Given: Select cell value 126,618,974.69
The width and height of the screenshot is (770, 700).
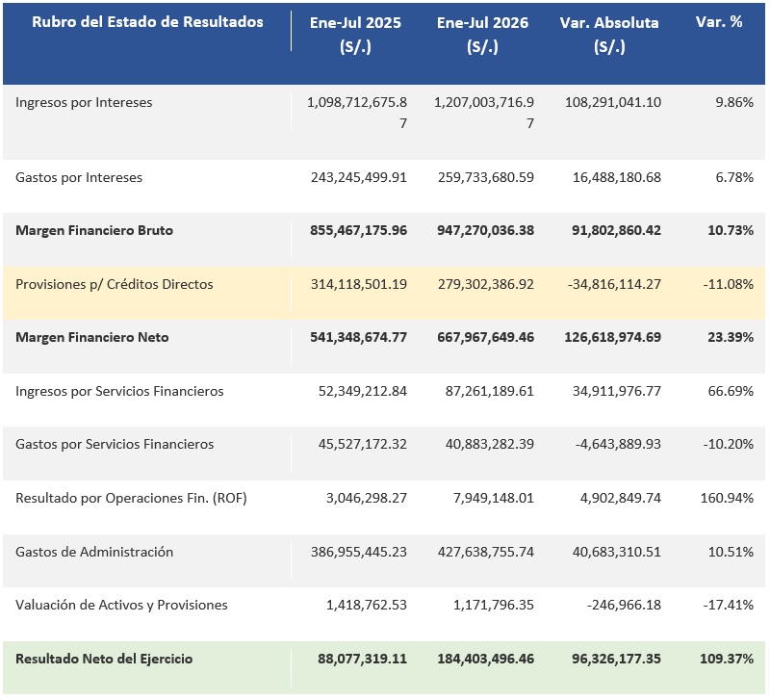Looking at the screenshot, I should point(612,337).
